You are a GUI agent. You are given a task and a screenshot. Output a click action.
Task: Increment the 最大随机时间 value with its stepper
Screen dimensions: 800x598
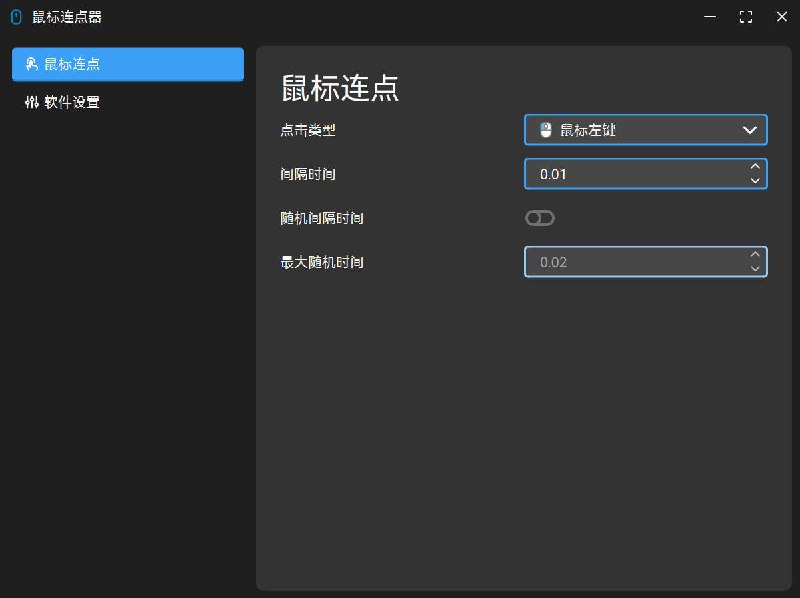[755, 255]
